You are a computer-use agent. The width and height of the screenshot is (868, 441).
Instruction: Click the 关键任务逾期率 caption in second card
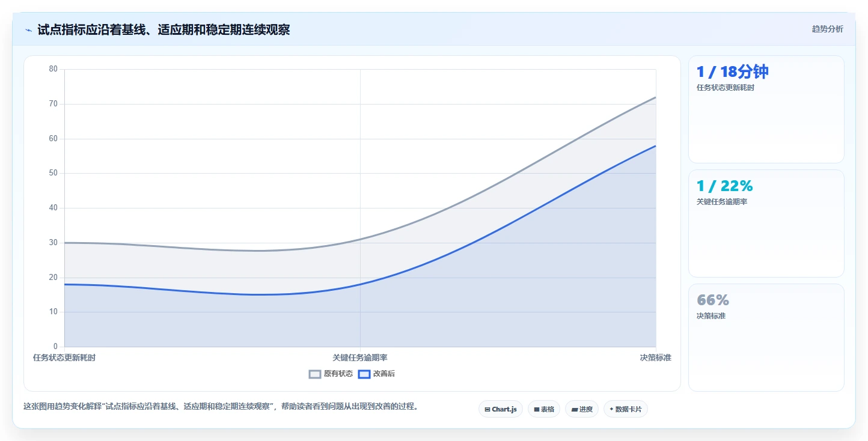point(721,202)
